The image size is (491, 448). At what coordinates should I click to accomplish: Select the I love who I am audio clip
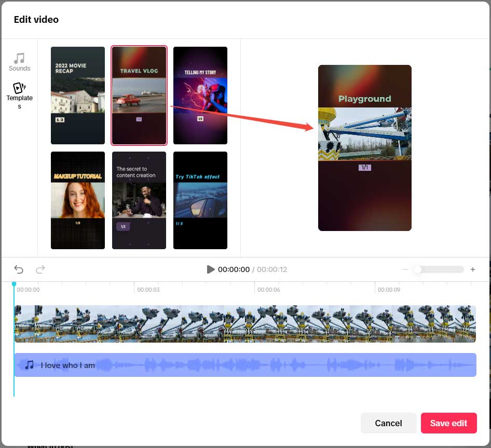pyautogui.click(x=244, y=365)
